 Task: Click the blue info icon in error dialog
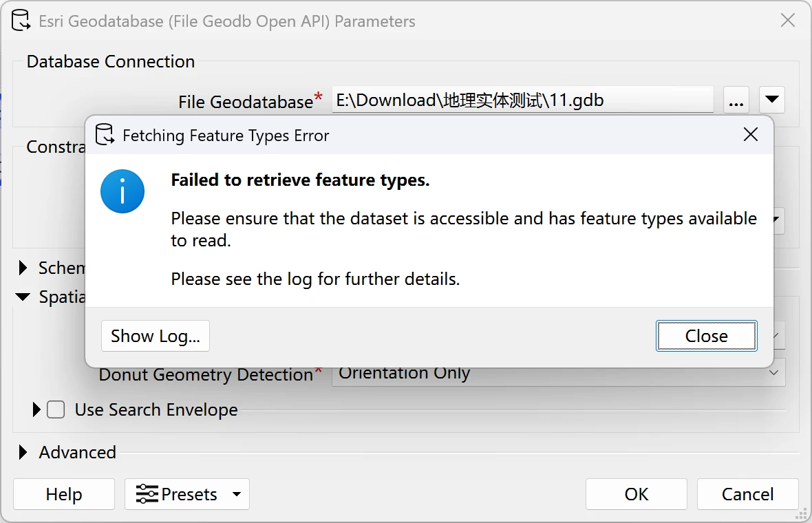[x=122, y=191]
